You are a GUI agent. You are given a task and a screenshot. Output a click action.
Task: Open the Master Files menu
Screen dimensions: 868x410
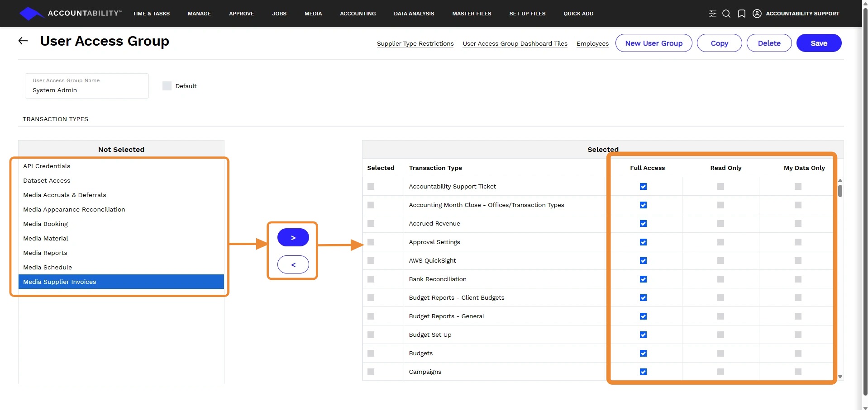[x=472, y=14]
